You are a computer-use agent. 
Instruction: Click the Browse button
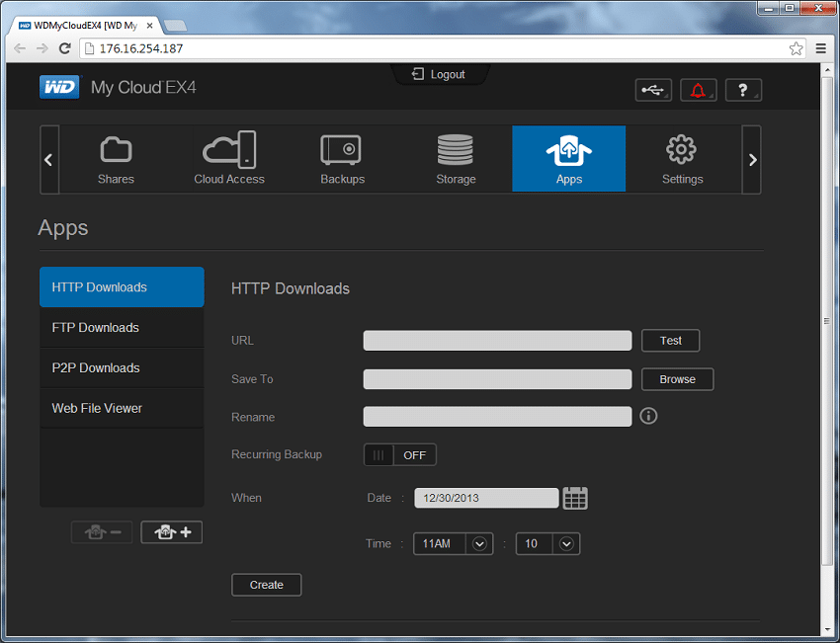tap(678, 379)
